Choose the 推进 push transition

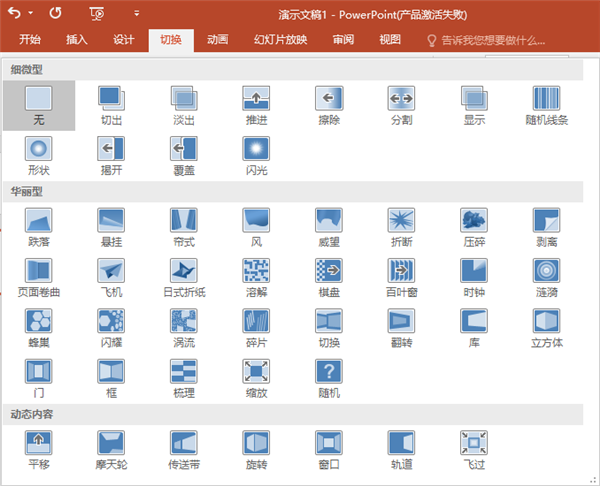(x=256, y=105)
